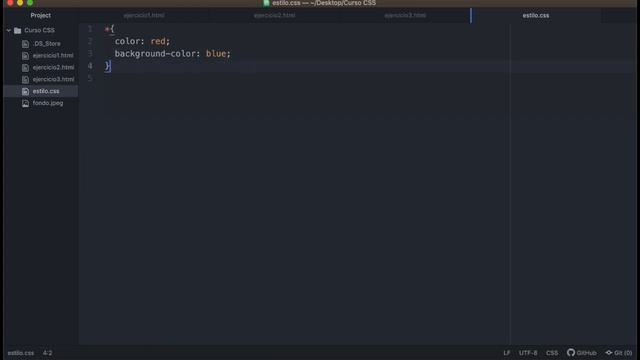Select the Curso CSS root folder label
640x360 pixels.
[39, 30]
